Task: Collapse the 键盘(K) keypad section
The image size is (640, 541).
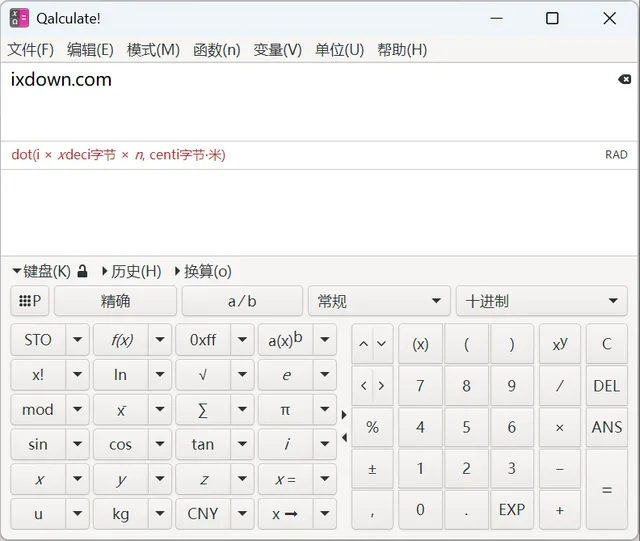Action: click(41, 271)
